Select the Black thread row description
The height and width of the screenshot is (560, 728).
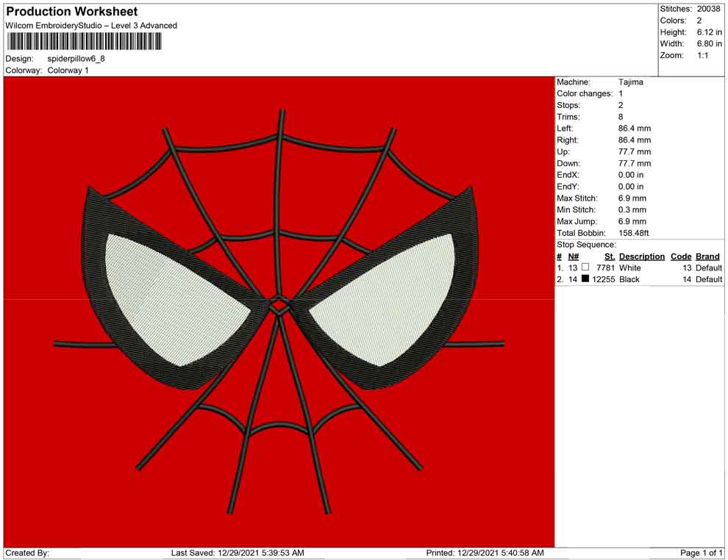pyautogui.click(x=629, y=280)
